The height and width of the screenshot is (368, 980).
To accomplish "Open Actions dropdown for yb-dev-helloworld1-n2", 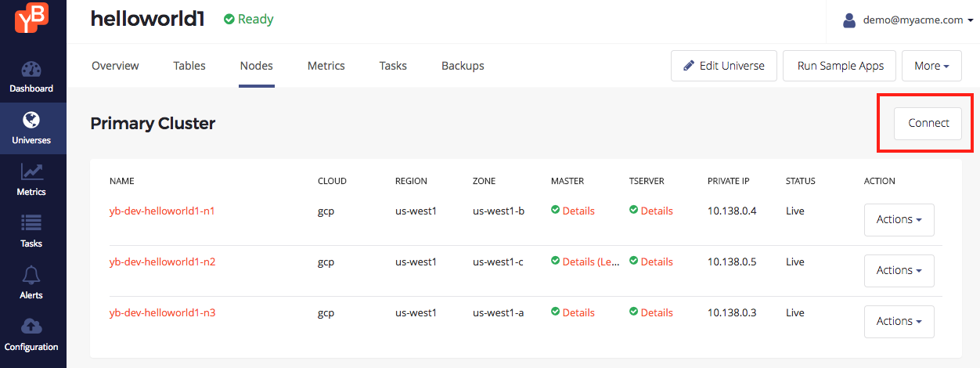I will (x=899, y=270).
